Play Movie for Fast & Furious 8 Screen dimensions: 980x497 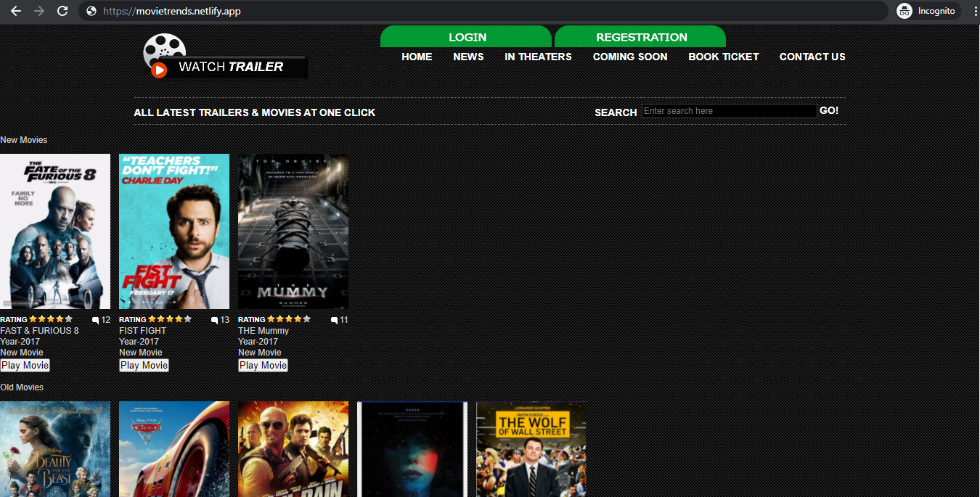[x=25, y=365]
